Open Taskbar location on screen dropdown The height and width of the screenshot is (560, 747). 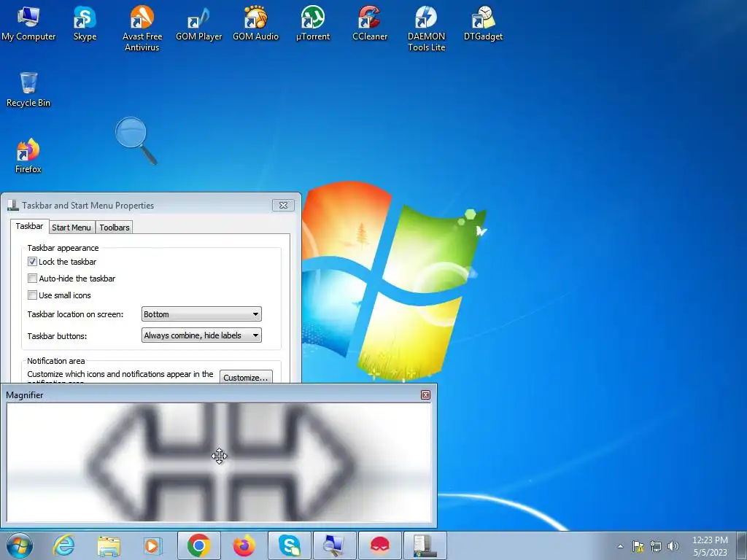[201, 314]
